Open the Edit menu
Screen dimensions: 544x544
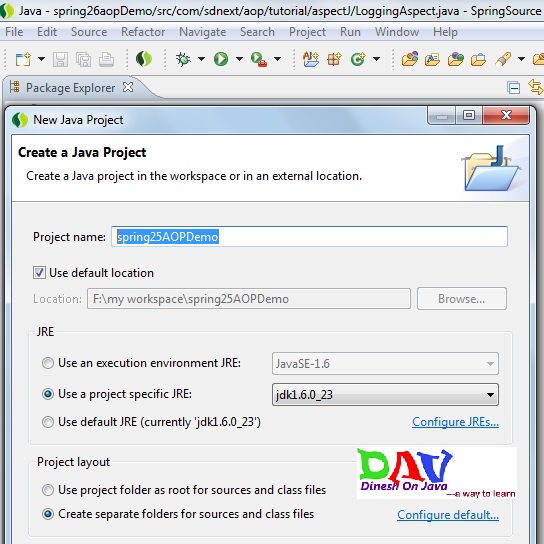pyautogui.click(x=47, y=32)
